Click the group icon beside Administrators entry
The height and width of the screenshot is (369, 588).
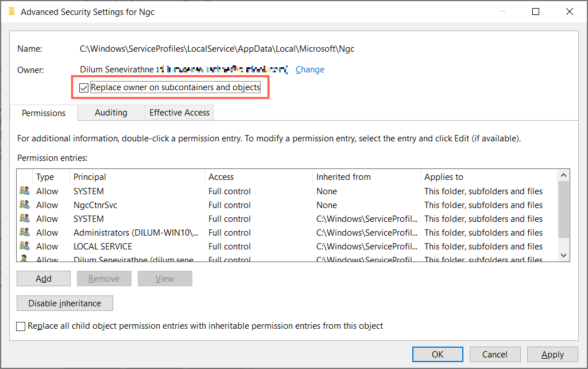click(x=24, y=233)
